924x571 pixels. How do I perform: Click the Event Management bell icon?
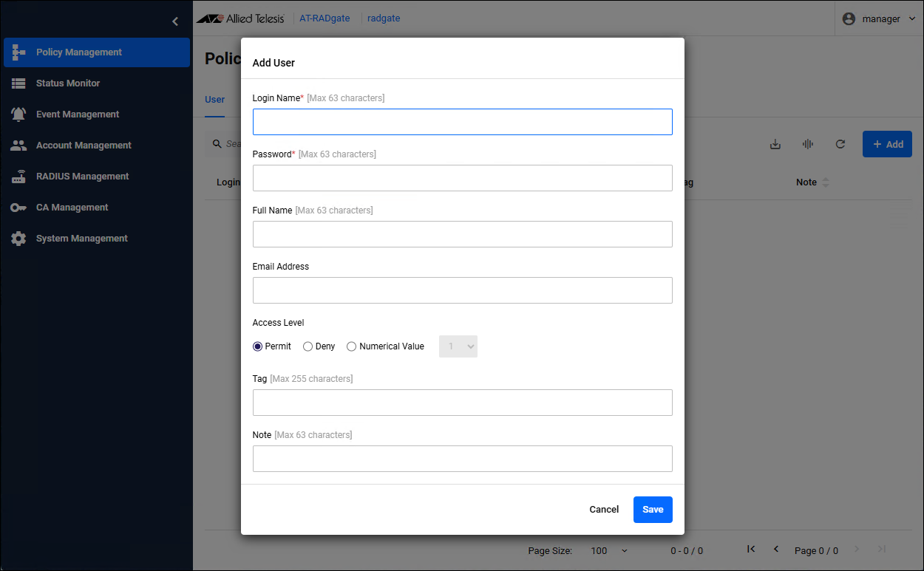click(x=19, y=114)
